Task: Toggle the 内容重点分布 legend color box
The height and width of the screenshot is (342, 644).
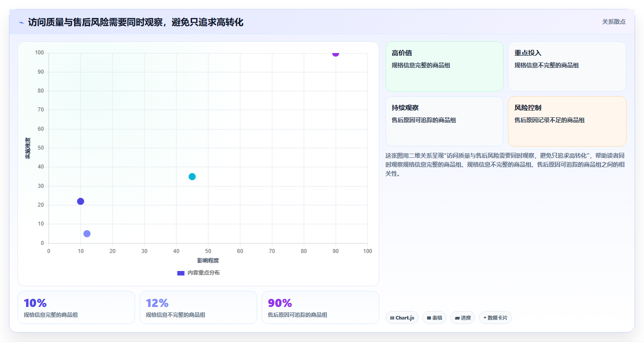Action: [181, 273]
